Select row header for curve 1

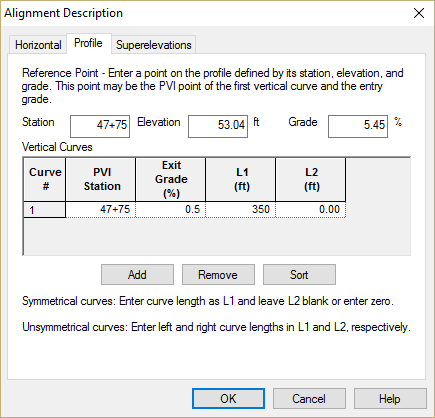tap(45, 210)
